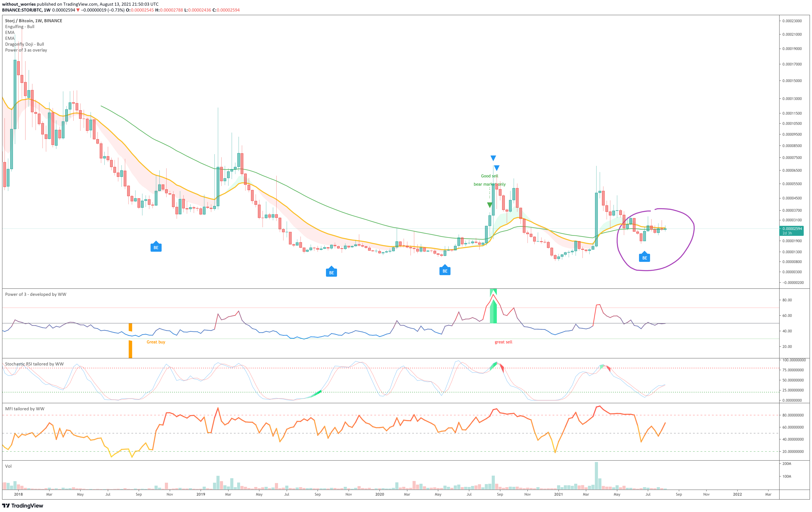
Task: Click the 200M volume axis label
Action: pyautogui.click(x=787, y=463)
